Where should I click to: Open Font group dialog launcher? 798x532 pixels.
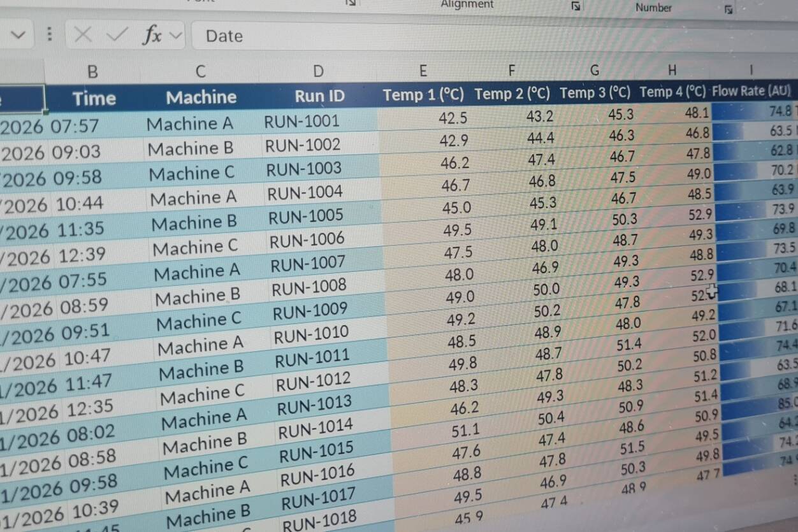(x=351, y=3)
